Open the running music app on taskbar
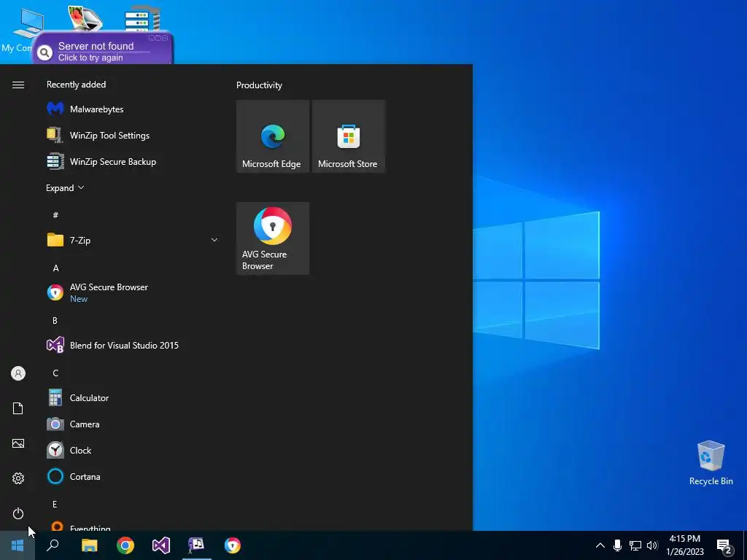The height and width of the screenshot is (560, 747). point(197,545)
